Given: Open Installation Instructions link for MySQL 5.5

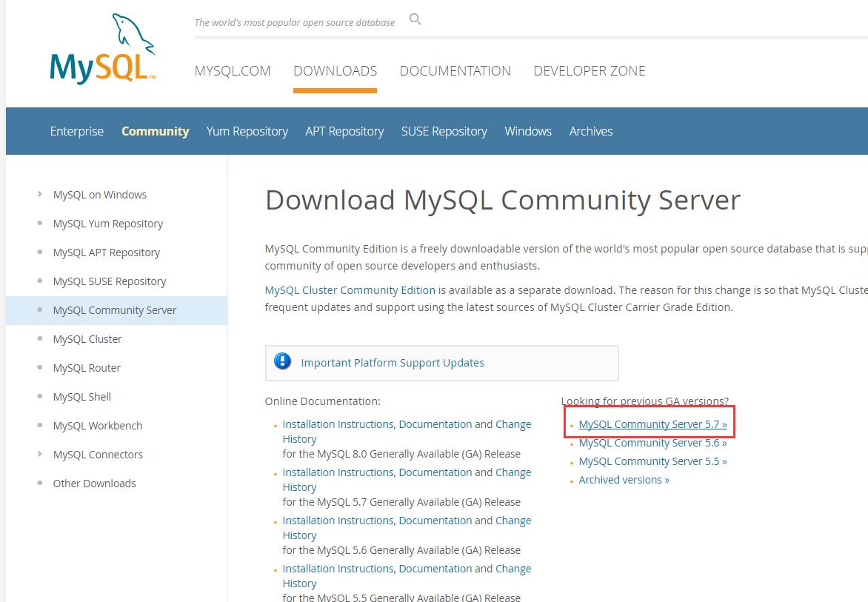Looking at the screenshot, I should 338,569.
